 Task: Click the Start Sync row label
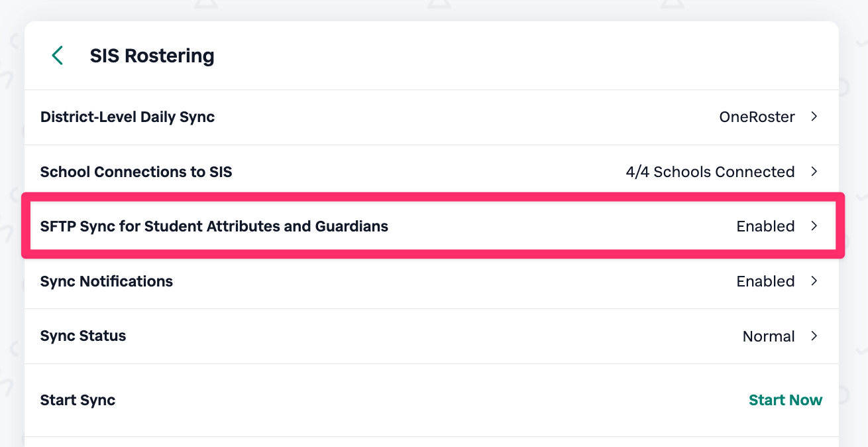click(x=78, y=400)
